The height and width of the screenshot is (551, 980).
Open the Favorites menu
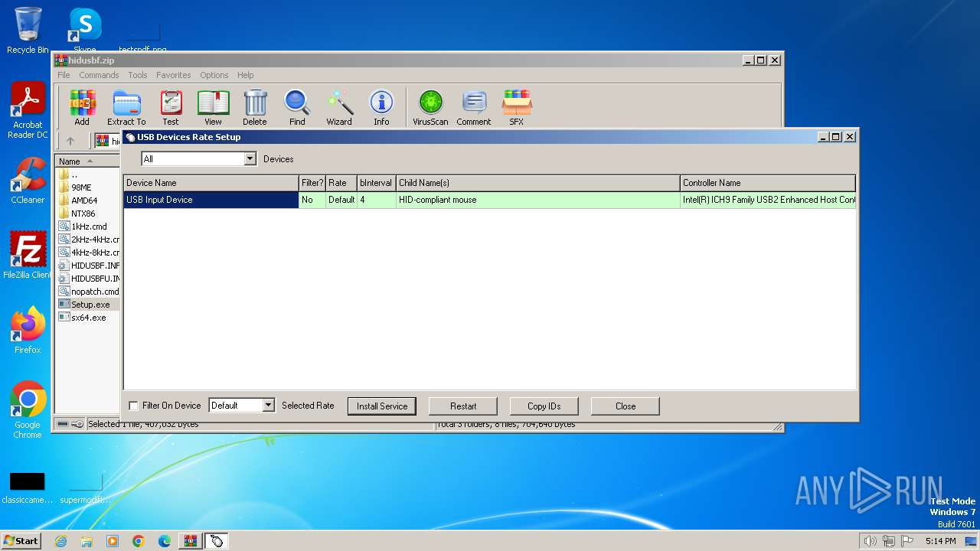click(x=174, y=75)
